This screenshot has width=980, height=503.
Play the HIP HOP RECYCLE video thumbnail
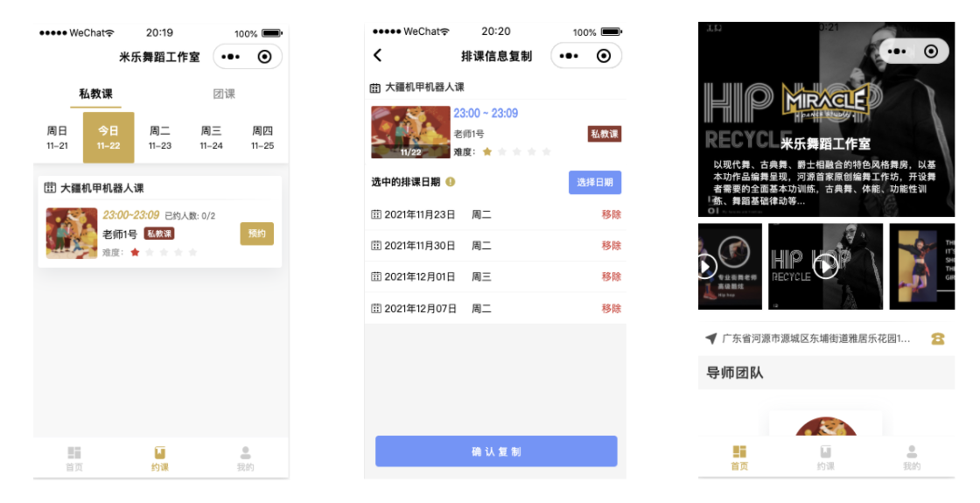coord(826,266)
